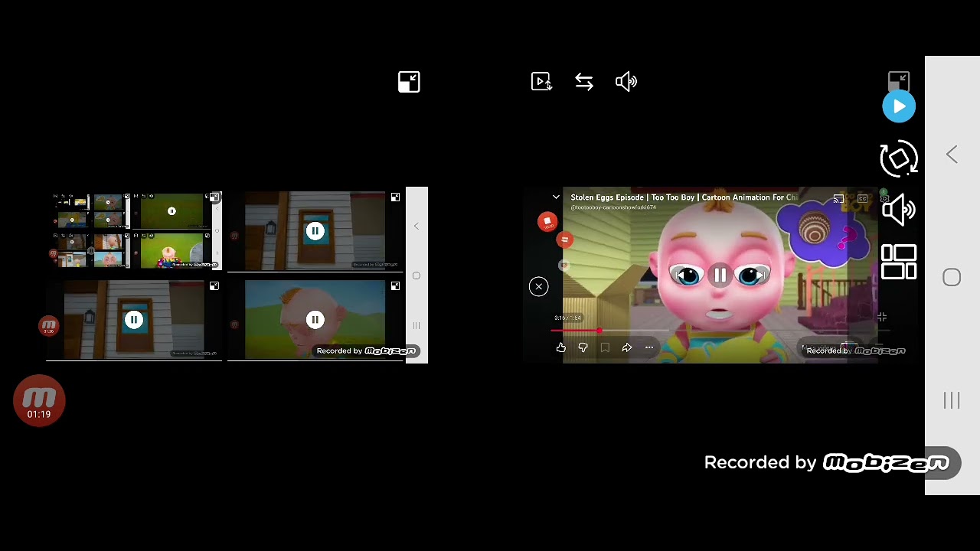Toggle the speaker icon in top toolbar
Image resolution: width=980 pixels, height=551 pixels.
coord(626,82)
